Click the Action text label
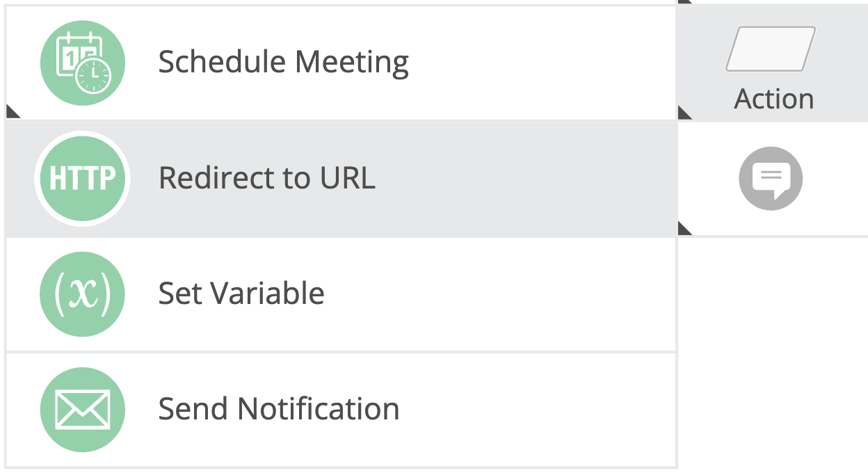 pyautogui.click(x=773, y=99)
